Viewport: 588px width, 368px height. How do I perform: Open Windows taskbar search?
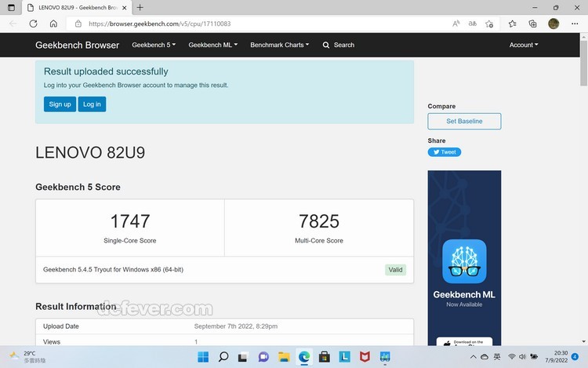(x=223, y=357)
